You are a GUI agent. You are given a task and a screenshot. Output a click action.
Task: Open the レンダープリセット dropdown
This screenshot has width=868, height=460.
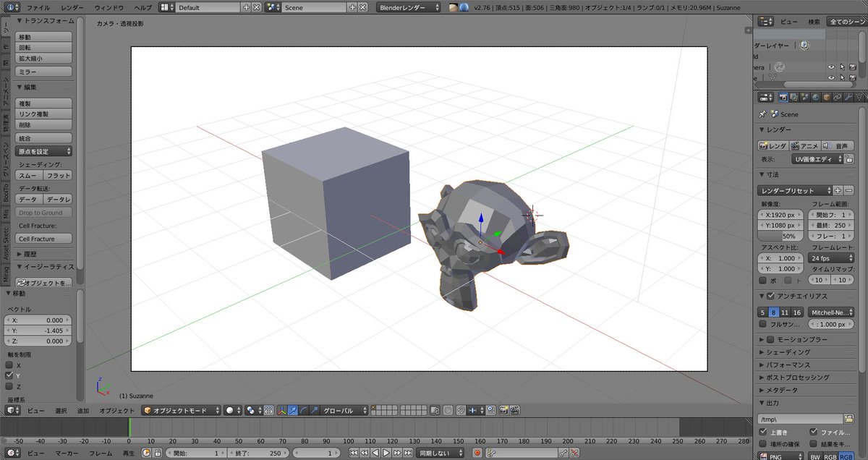pos(795,190)
